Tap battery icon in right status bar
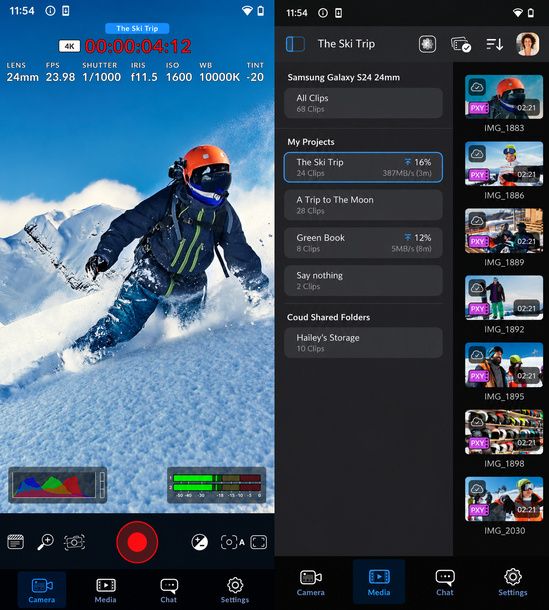Screen dimensions: 549x610 click(531, 13)
